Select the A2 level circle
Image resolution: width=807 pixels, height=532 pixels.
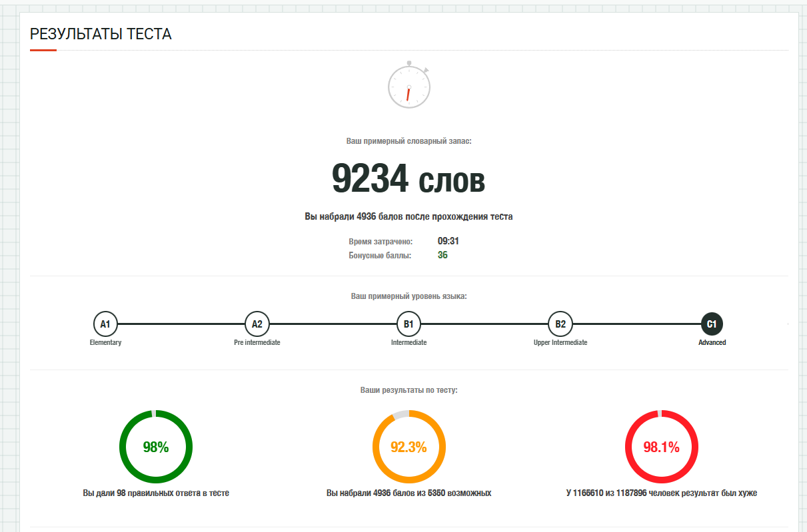[257, 324]
